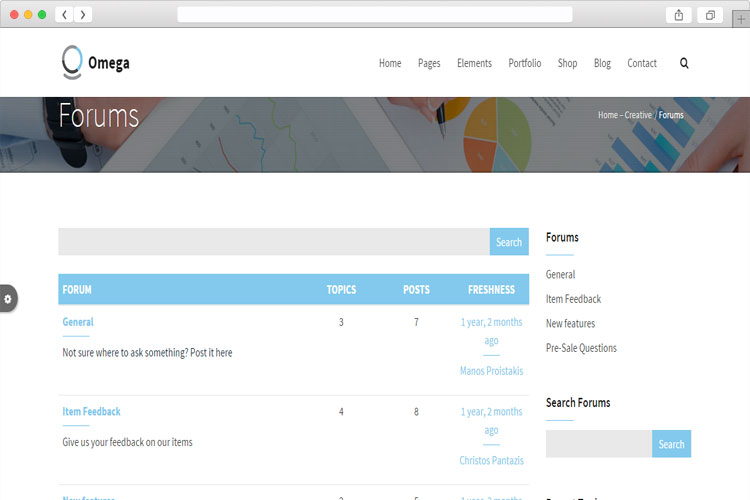750x500 pixels.
Task: Click General forum posts count 7
Action: tap(416, 322)
